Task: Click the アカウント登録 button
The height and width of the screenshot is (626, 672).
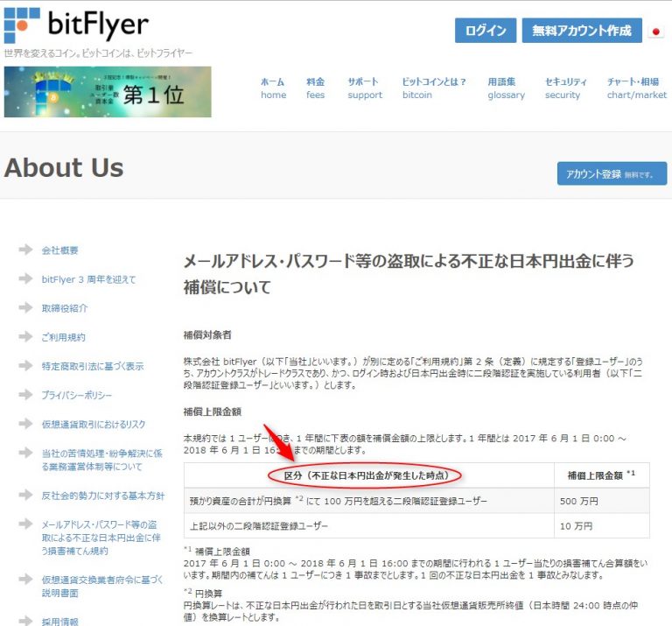Action: pyautogui.click(x=612, y=173)
